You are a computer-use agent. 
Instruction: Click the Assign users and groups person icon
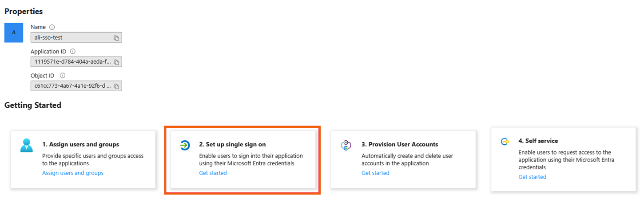[x=27, y=145]
